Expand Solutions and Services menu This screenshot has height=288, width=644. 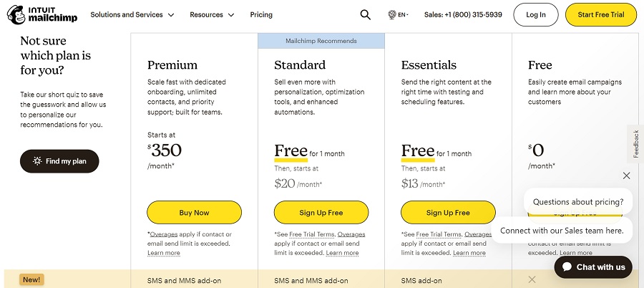point(126,14)
